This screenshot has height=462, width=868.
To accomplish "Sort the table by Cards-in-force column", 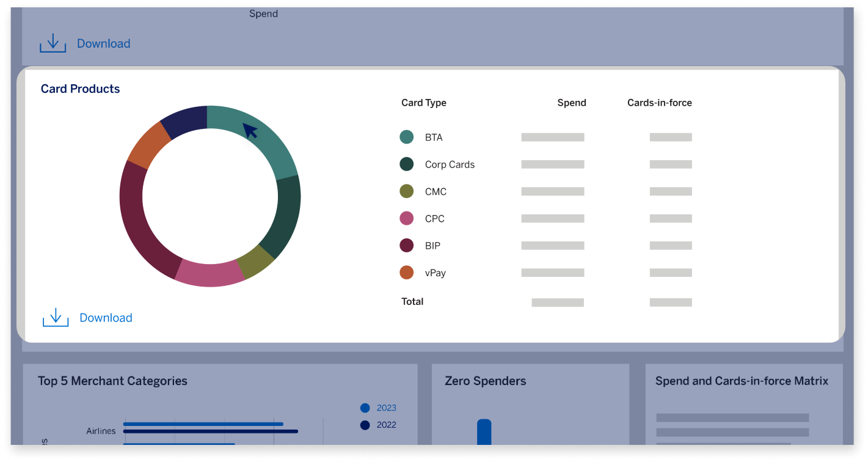I will coord(659,102).
